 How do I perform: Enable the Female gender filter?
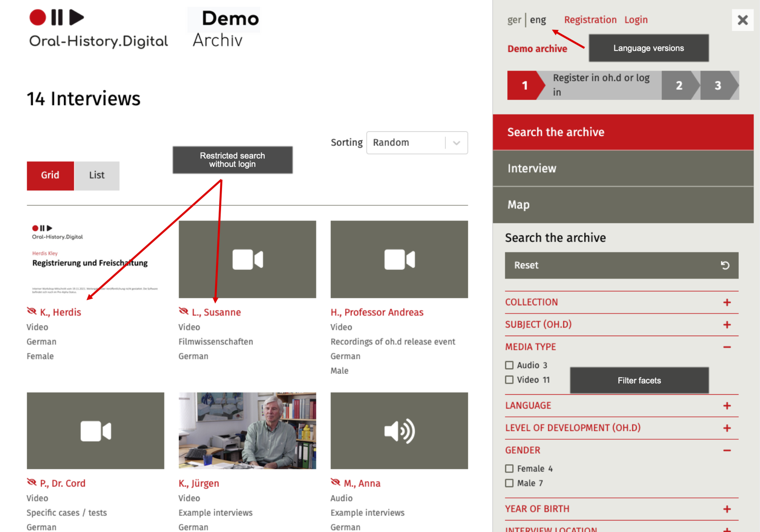tap(509, 469)
